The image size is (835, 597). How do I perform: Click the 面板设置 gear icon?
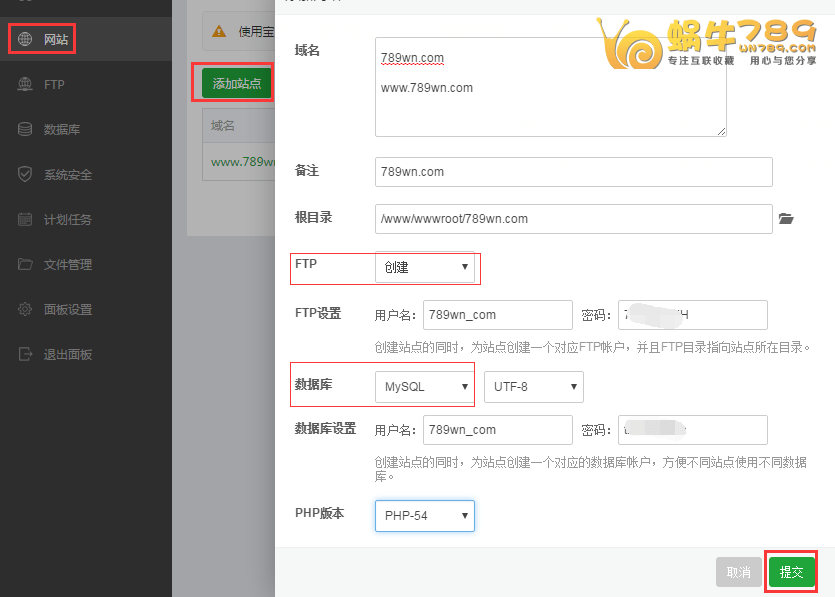(25, 310)
